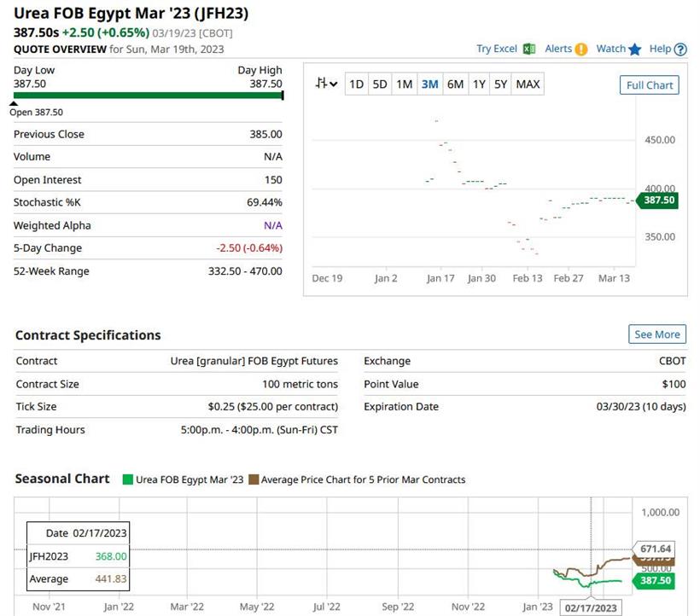Select the 1Y chart period
700x616 pixels.
[x=479, y=84]
